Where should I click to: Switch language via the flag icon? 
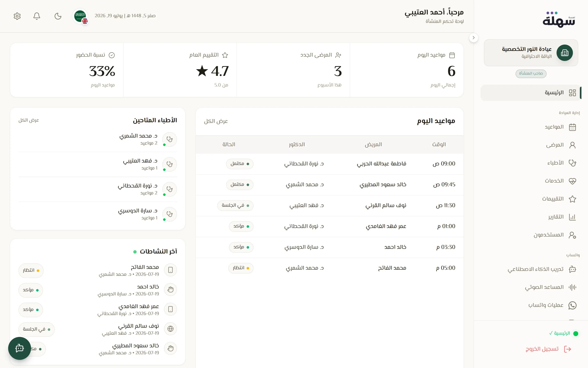80,16
